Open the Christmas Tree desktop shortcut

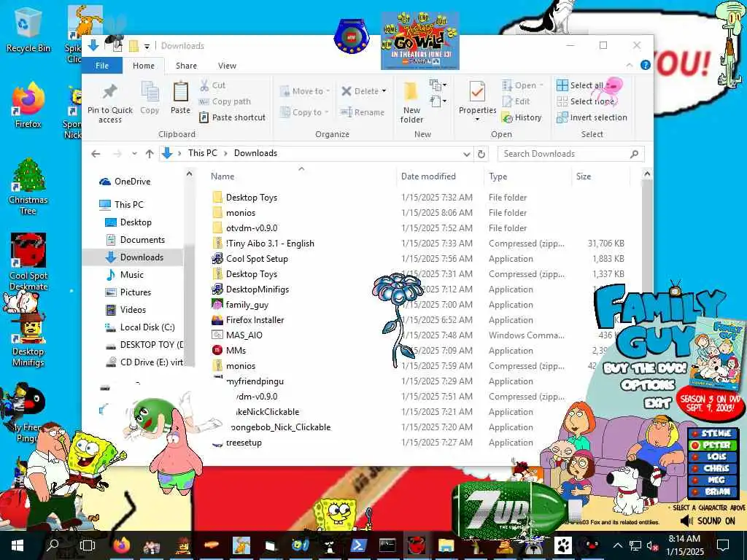(x=28, y=187)
